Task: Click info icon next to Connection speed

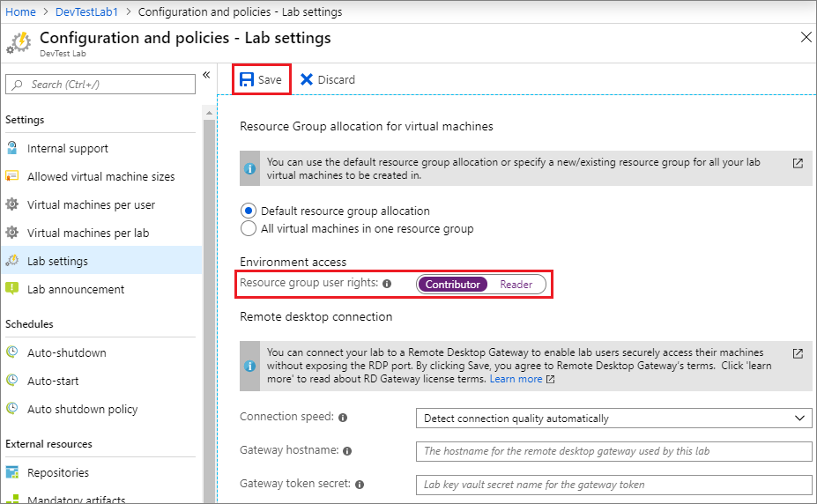Action: coord(342,418)
